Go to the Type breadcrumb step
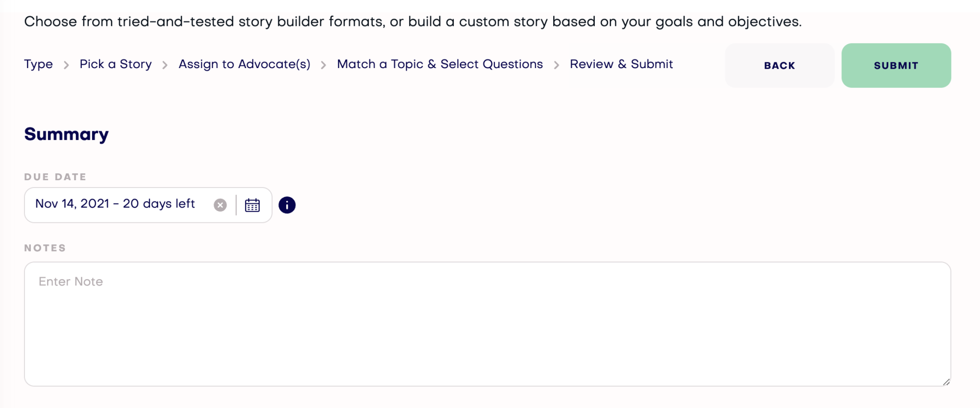Image resolution: width=980 pixels, height=408 pixels. pyautogui.click(x=39, y=64)
